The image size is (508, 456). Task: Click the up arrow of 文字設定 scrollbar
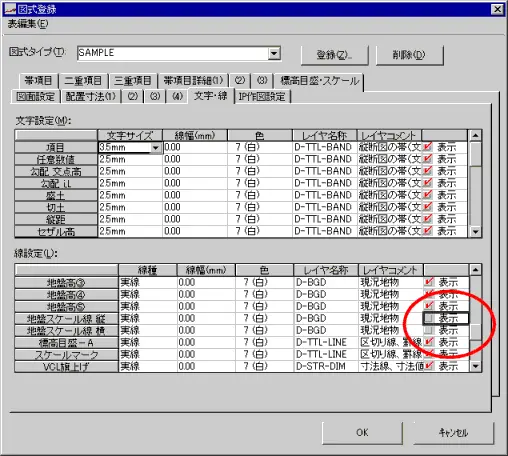click(x=475, y=135)
